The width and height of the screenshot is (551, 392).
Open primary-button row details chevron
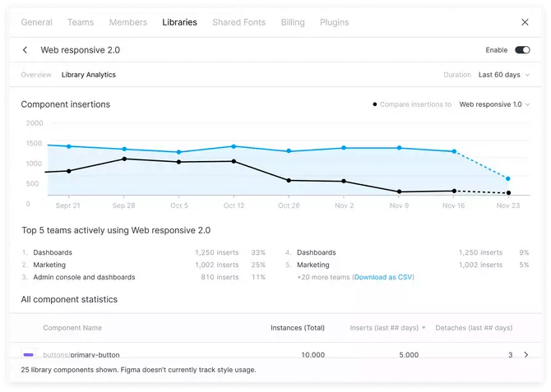point(526,355)
